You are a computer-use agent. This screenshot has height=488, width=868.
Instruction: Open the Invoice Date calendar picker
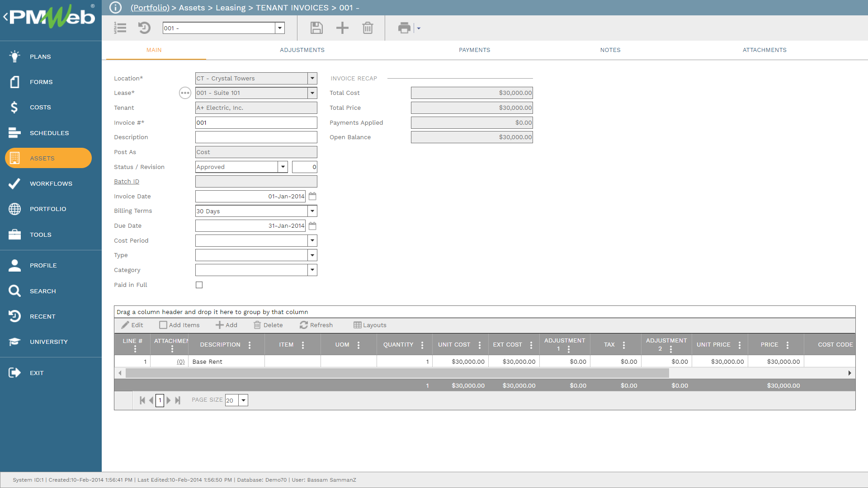(x=312, y=196)
